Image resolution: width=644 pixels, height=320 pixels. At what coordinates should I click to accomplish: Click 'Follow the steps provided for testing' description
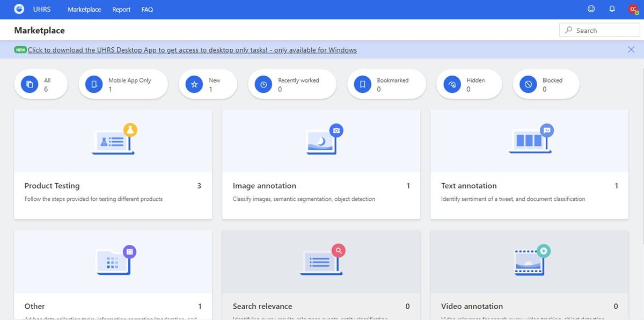[x=93, y=199]
